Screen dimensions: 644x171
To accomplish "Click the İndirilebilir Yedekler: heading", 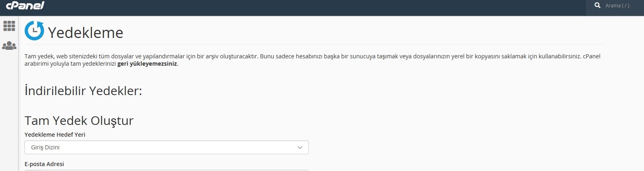I will pos(83,90).
